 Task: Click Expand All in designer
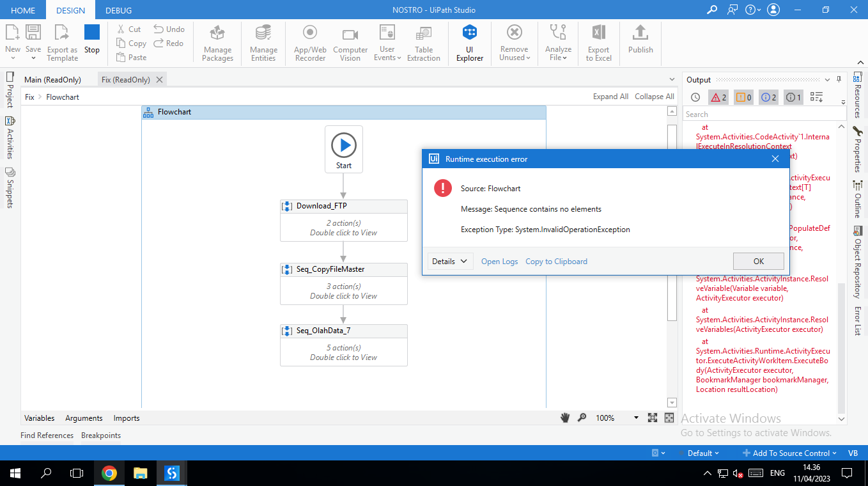pyautogui.click(x=610, y=97)
